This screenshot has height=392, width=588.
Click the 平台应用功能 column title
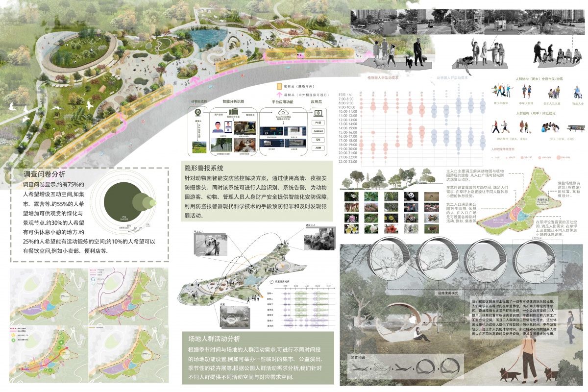[x=283, y=102]
